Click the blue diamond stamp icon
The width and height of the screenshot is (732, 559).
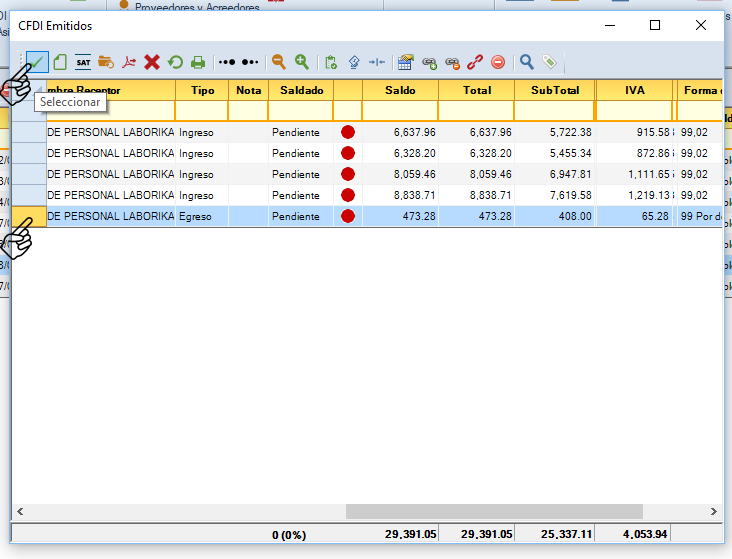click(354, 62)
